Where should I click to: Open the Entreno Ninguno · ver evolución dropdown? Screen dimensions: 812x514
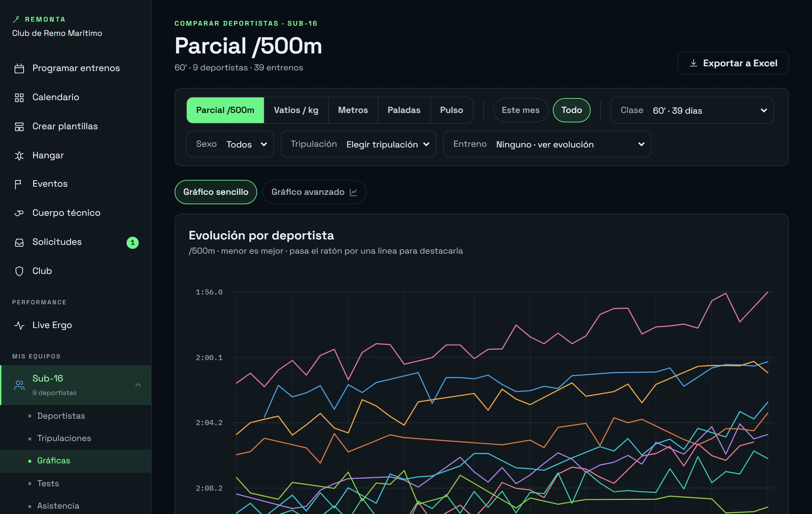(547, 144)
